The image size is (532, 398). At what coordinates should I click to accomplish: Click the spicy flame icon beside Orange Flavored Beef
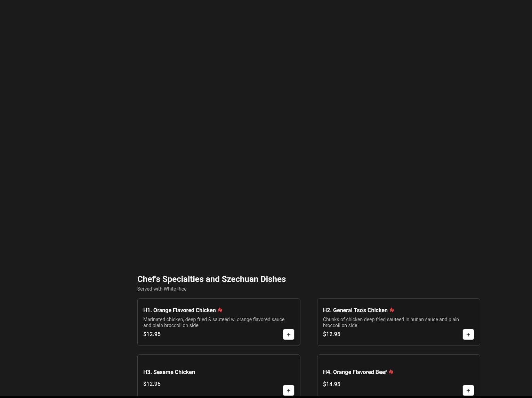pos(391,372)
